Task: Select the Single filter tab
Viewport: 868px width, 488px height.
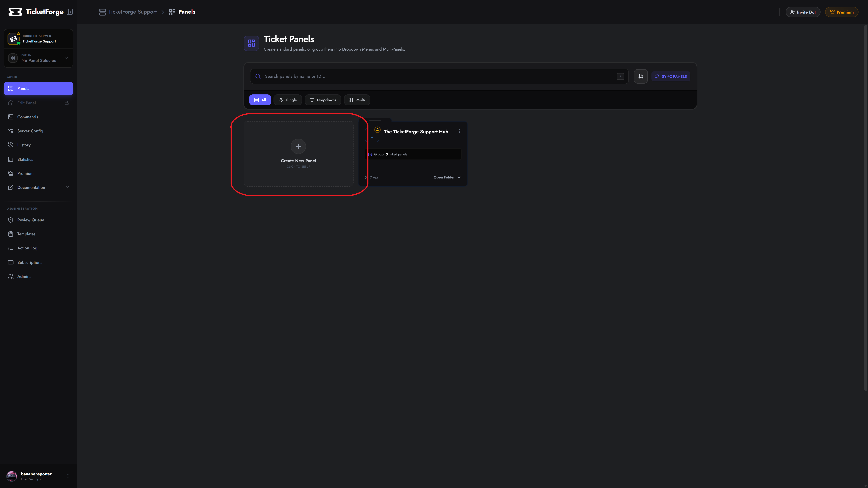Action: [288, 100]
